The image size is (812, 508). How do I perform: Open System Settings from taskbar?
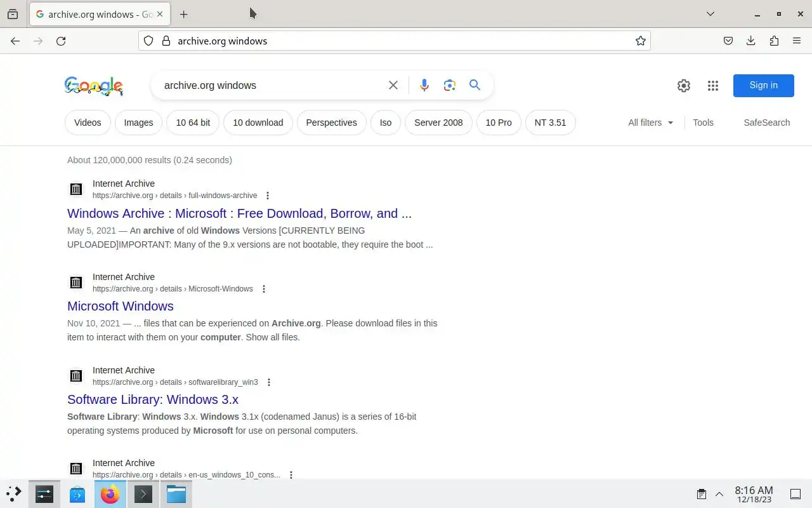(44, 494)
